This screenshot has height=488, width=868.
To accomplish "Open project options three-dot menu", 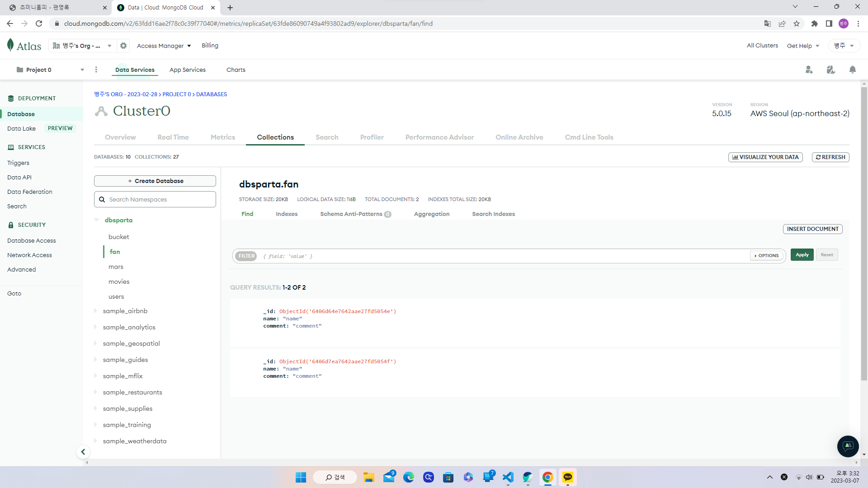I will [96, 70].
